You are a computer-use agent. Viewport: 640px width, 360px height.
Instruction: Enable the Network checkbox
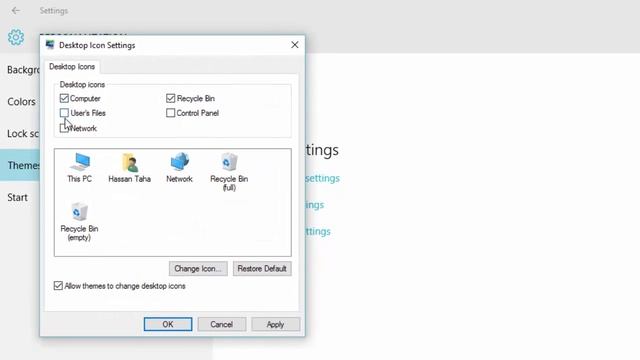click(64, 128)
